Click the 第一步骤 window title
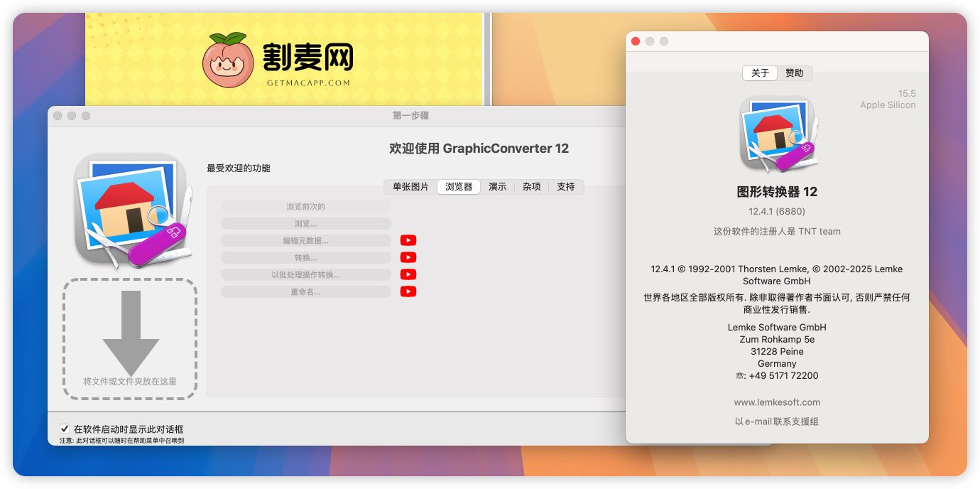This screenshot has height=489, width=980. pos(410,116)
